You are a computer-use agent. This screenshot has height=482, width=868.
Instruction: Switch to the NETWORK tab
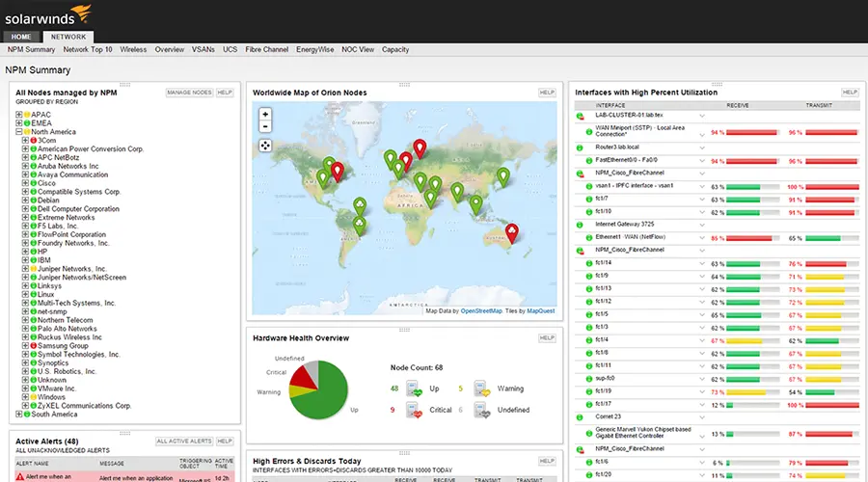68,37
